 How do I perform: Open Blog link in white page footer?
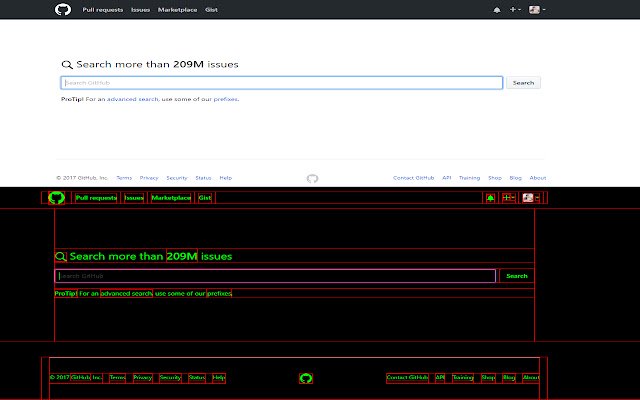pos(516,178)
